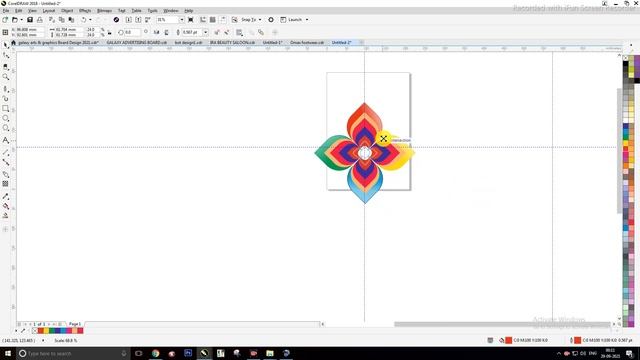Viewport: 640px width, 360px height.
Task: Expand the Open file dropdown arrow
Action: coord(21,20)
